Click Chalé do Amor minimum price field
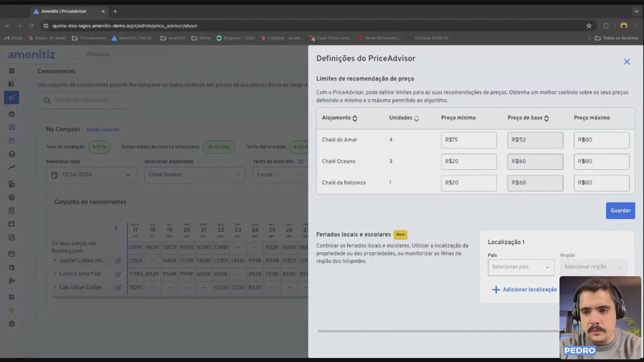The image size is (644, 362). [x=469, y=140]
